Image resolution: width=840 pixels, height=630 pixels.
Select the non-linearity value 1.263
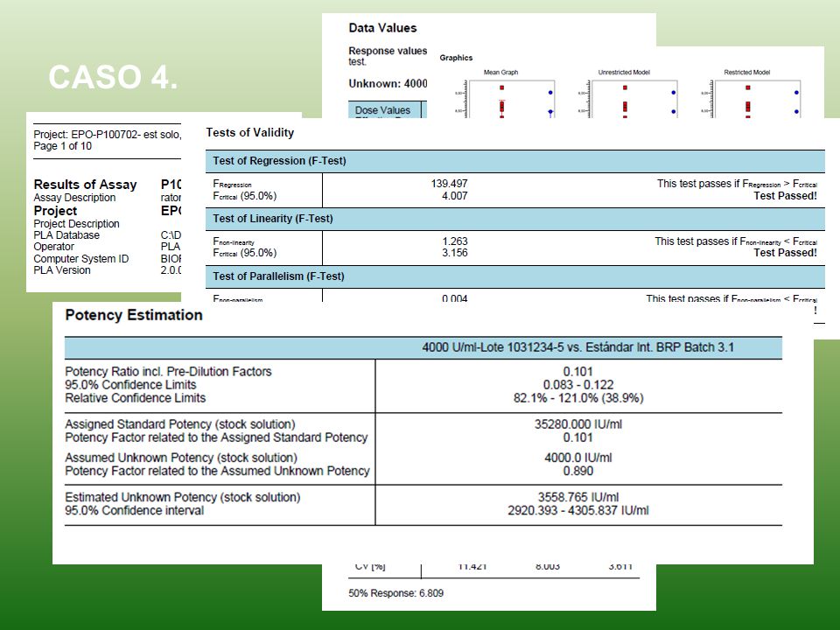455,241
